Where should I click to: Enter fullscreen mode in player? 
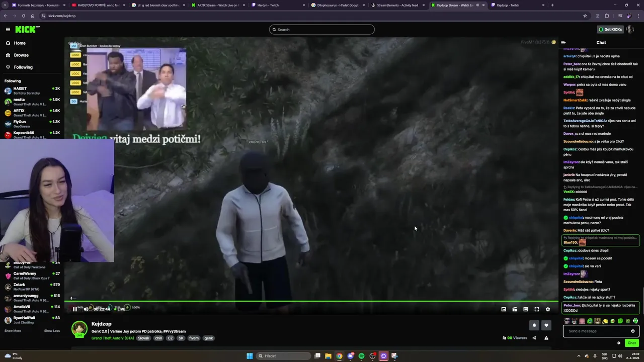537,310
